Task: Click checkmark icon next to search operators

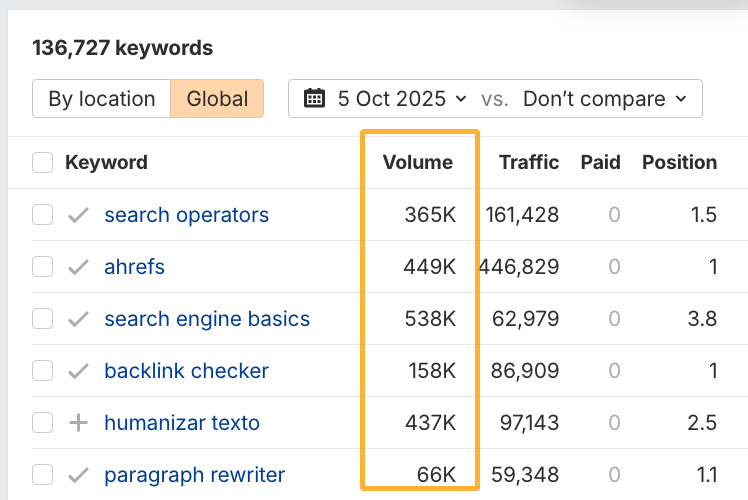Action: point(78,215)
